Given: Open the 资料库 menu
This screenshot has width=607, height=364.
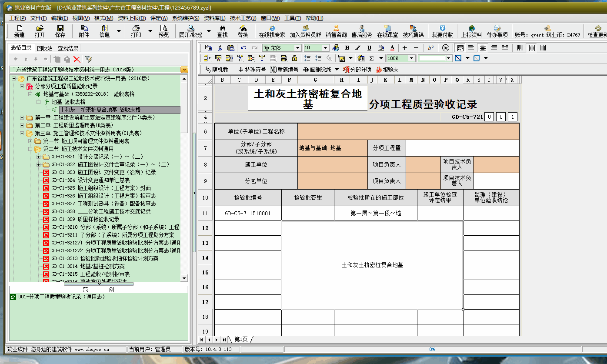Looking at the screenshot, I should tap(214, 18).
